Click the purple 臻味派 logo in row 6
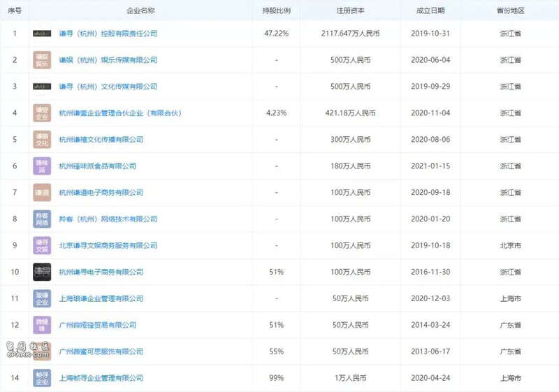Screen dimensions: 559x392 [x=42, y=166]
